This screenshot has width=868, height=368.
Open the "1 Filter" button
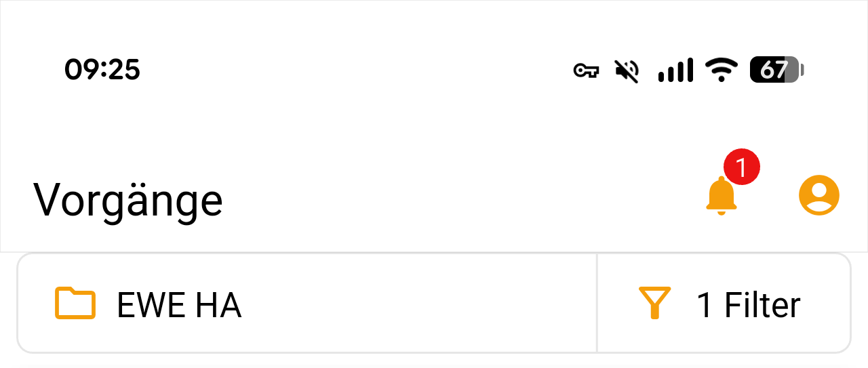point(724,304)
